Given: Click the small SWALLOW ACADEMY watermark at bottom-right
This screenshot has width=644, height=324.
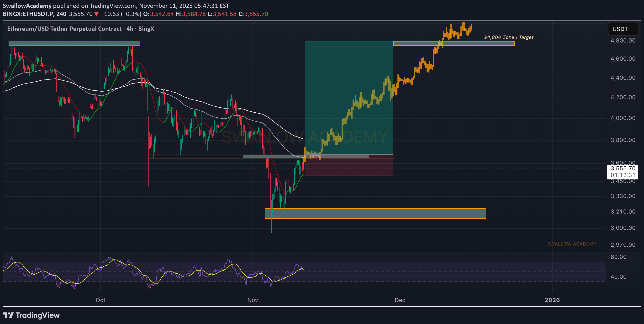Looking at the screenshot, I should 571,244.
